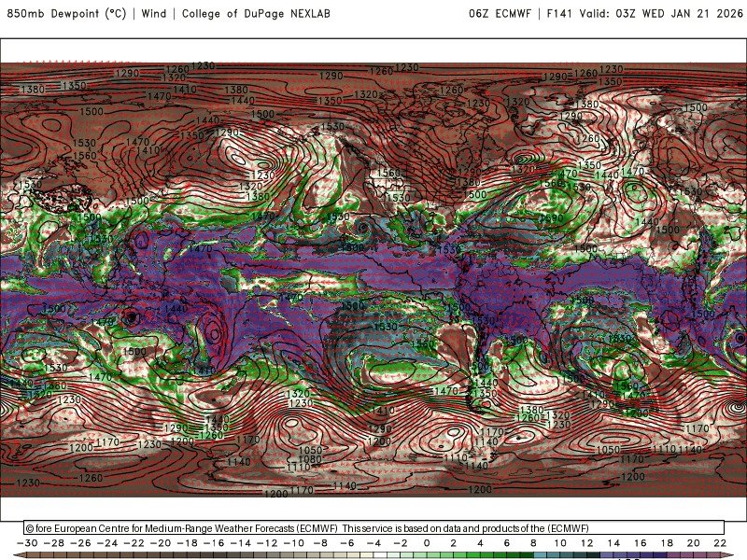Click the 'Wind' label in header
Screen dimensions: 747x560
click(154, 14)
